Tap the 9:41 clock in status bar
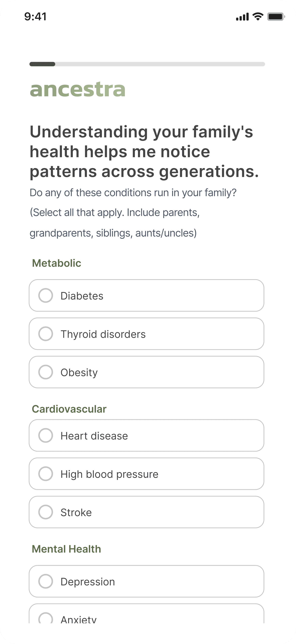The width and height of the screenshot is (296, 644). tap(35, 16)
